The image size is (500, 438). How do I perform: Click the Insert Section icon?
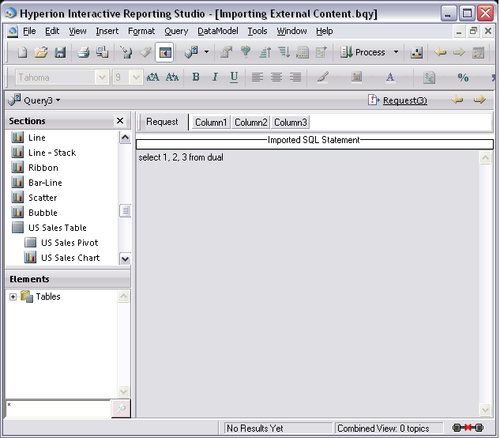[x=192, y=52]
